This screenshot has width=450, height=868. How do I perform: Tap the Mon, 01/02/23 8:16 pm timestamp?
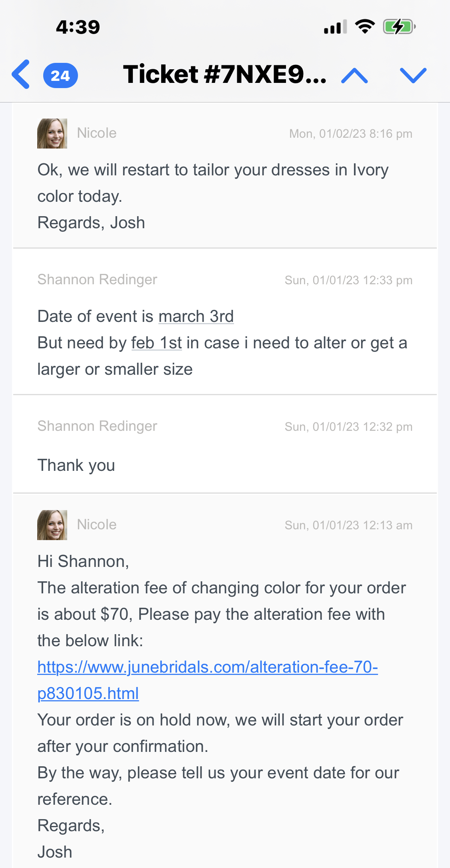pyautogui.click(x=350, y=134)
